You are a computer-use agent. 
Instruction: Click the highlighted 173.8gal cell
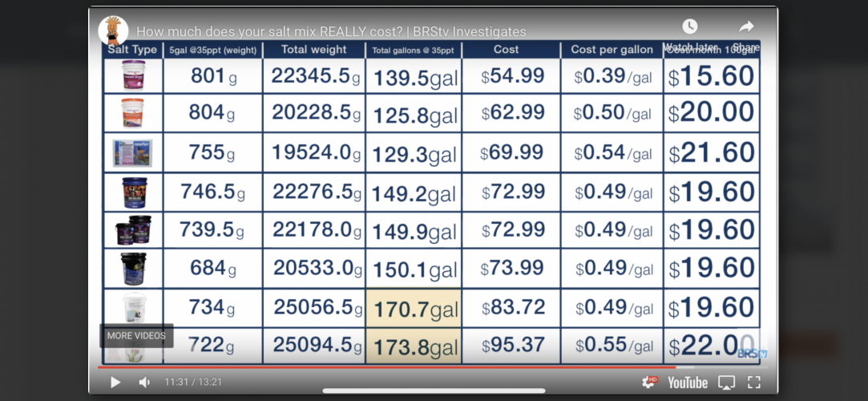point(414,346)
